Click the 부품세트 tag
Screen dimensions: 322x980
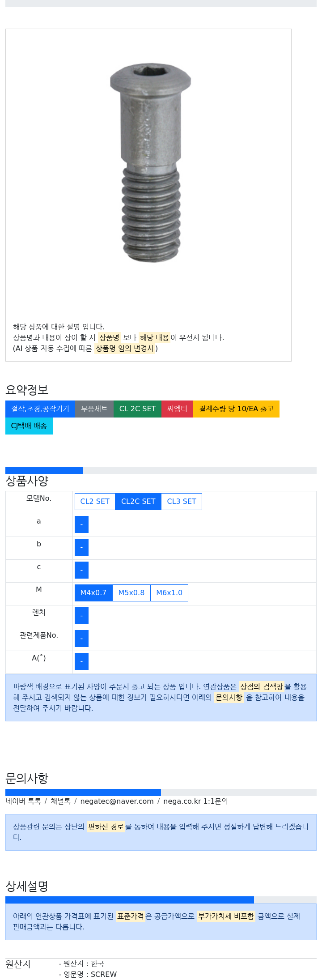click(94, 409)
